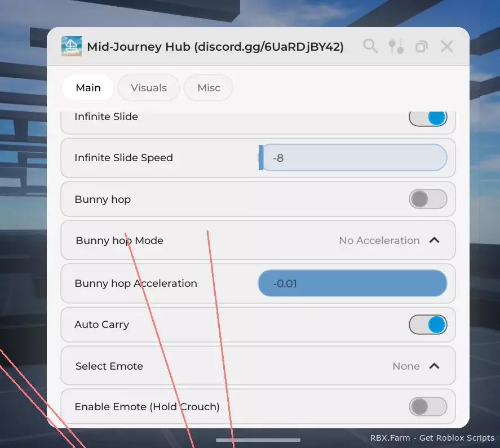
Task: Enable Emote (Hold Crouch) toggle
Action: tap(428, 406)
